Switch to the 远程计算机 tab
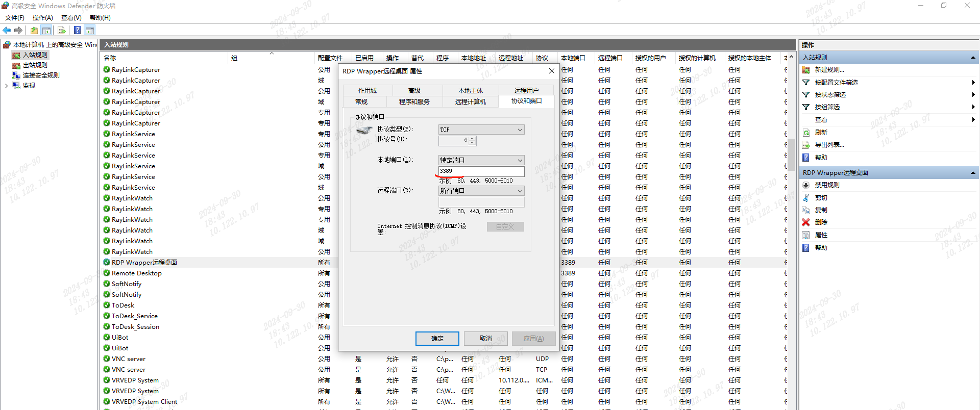 click(x=471, y=102)
